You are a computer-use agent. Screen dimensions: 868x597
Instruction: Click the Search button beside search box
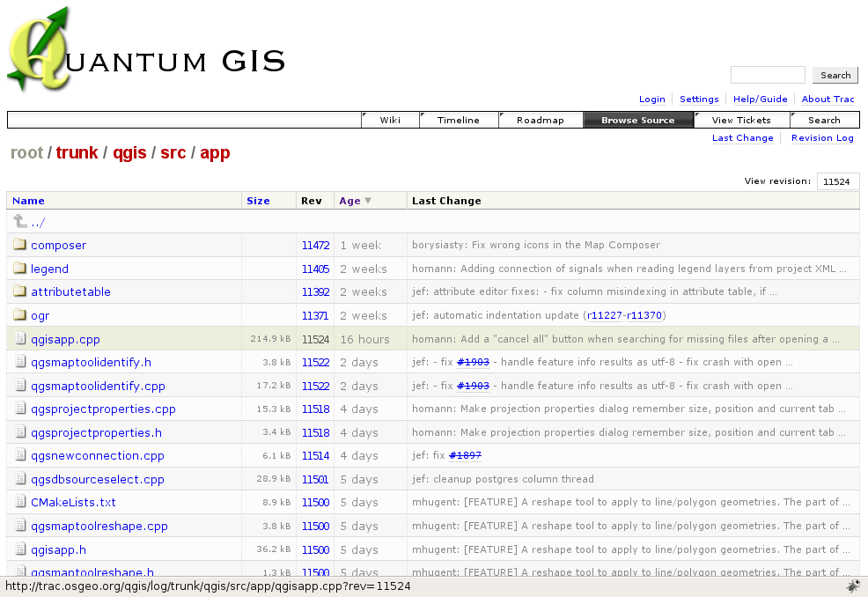click(835, 75)
